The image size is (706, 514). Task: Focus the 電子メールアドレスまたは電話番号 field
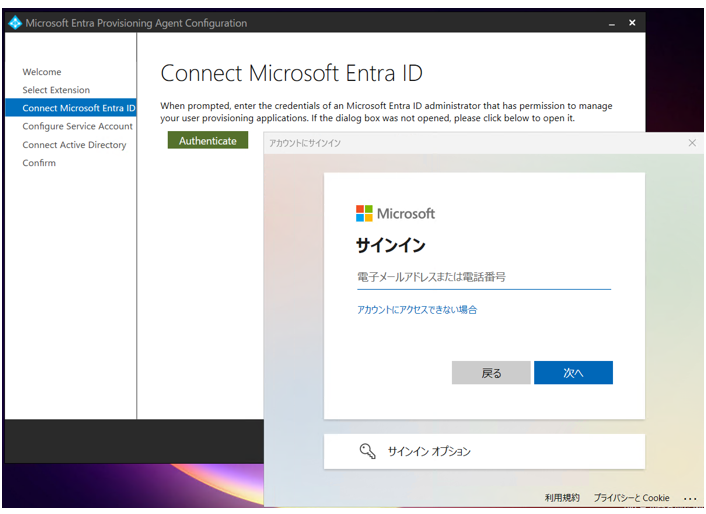click(484, 277)
